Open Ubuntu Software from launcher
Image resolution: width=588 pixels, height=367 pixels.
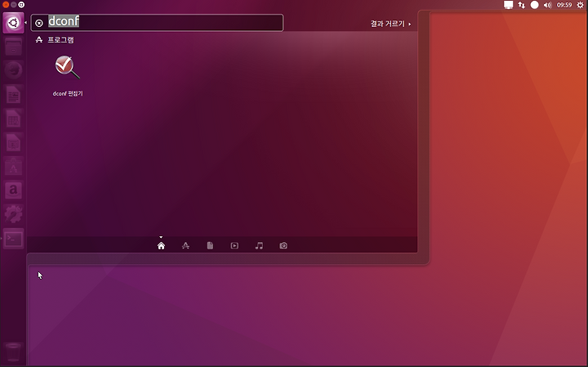click(13, 167)
